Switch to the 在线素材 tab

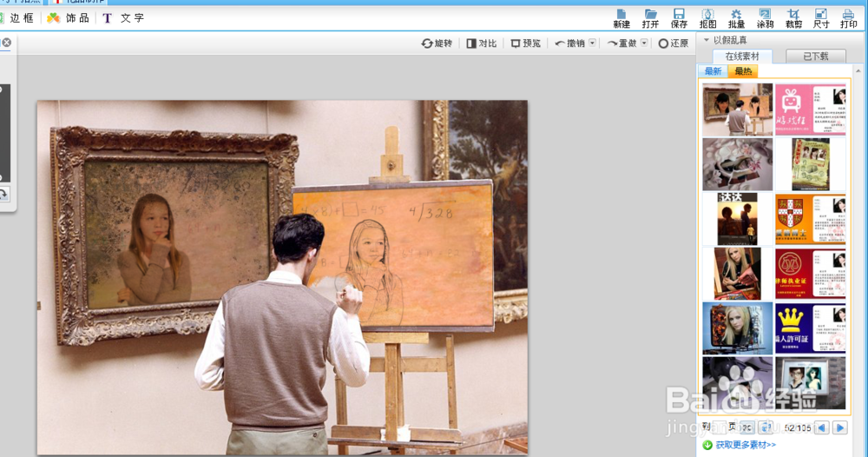pos(742,56)
